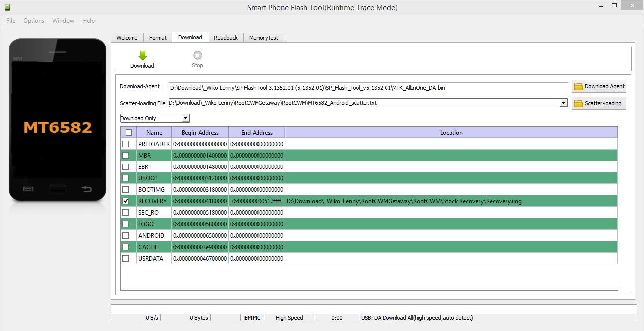
Task: Switch to the Welcome tab
Action: (127, 38)
